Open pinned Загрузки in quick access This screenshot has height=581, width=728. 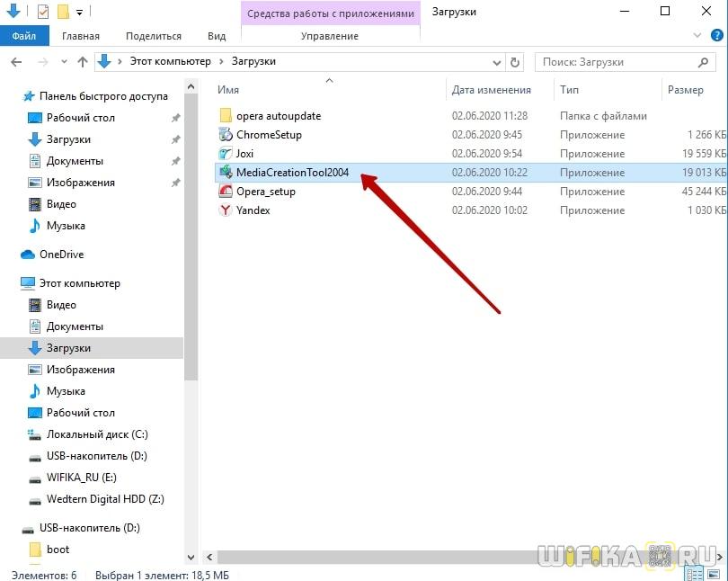click(68, 139)
